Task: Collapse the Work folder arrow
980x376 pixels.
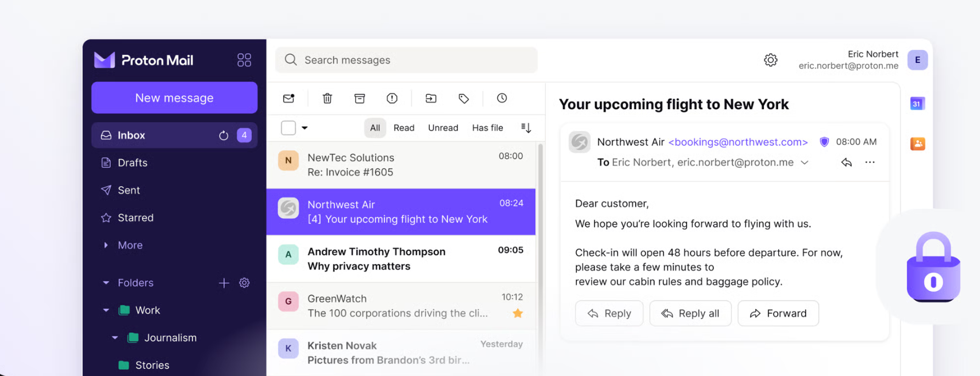Action: [x=106, y=310]
